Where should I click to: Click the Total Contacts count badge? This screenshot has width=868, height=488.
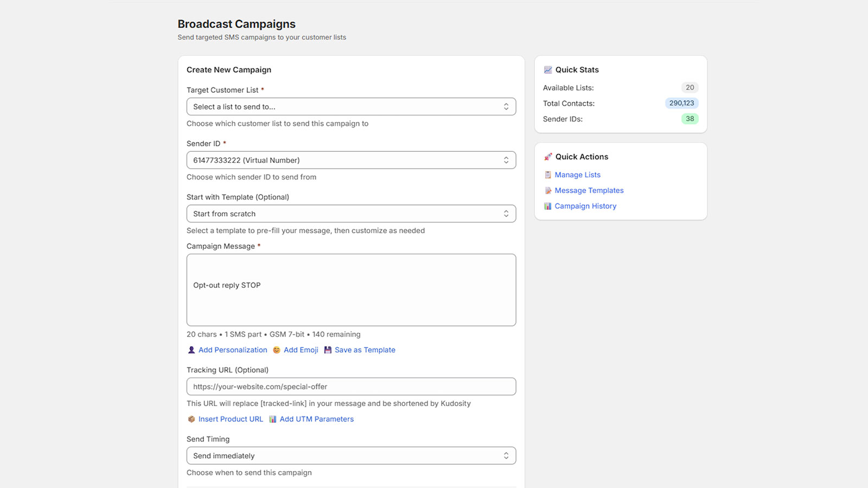(x=681, y=103)
